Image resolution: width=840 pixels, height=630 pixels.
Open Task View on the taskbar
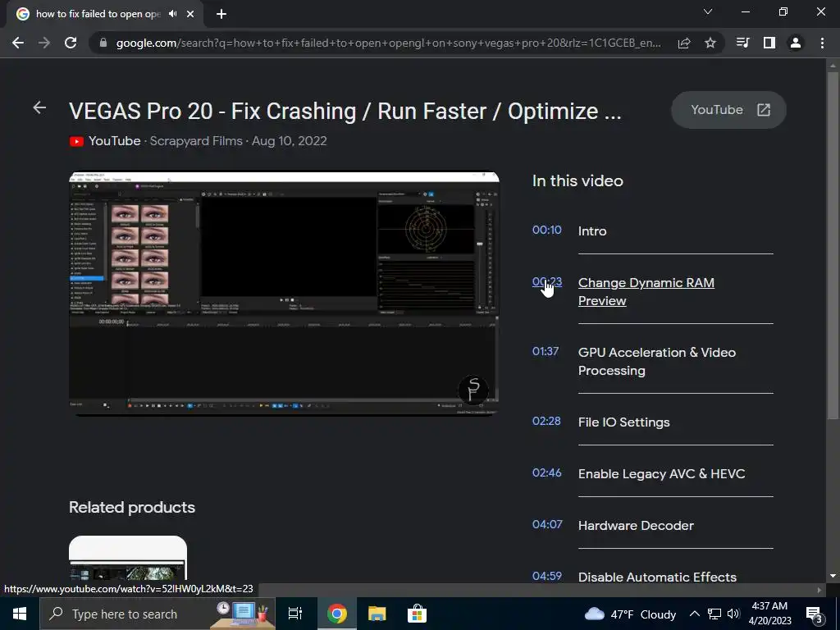pyautogui.click(x=295, y=614)
